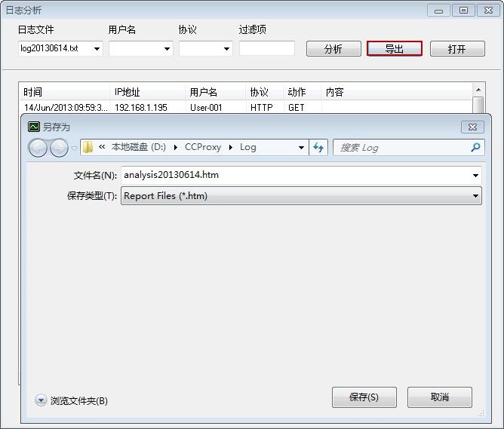Close the log analysis window
504x429 pixels.
[488, 11]
